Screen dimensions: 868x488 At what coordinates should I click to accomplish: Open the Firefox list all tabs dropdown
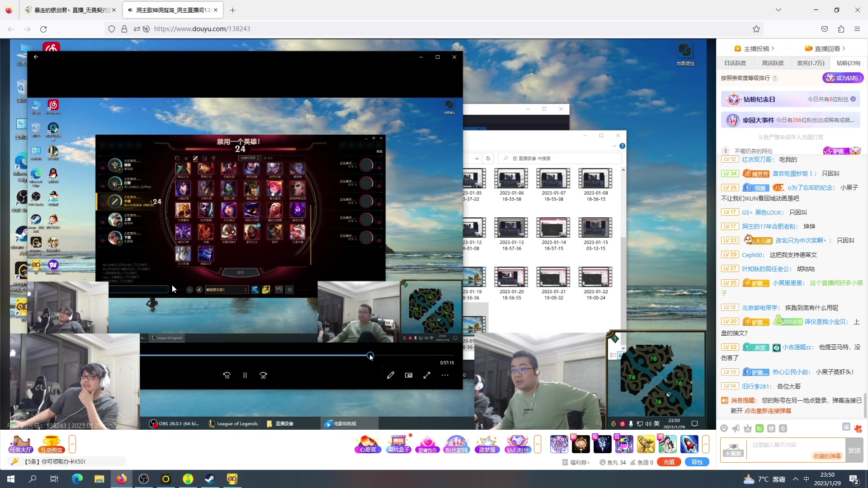pyautogui.click(x=778, y=10)
